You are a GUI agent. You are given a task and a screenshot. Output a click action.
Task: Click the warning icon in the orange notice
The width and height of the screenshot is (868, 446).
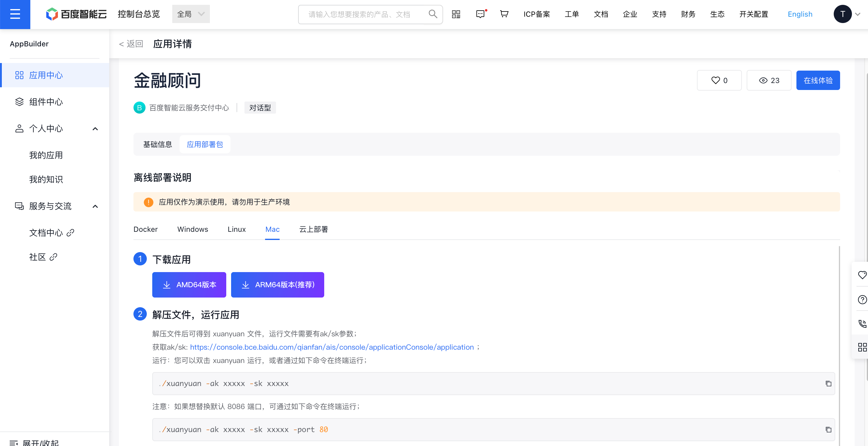point(148,202)
